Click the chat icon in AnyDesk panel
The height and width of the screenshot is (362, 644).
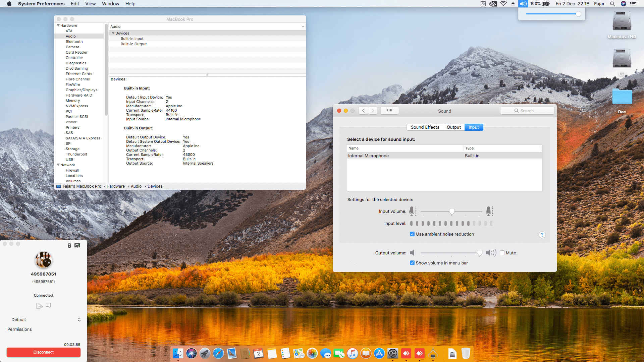(x=48, y=305)
